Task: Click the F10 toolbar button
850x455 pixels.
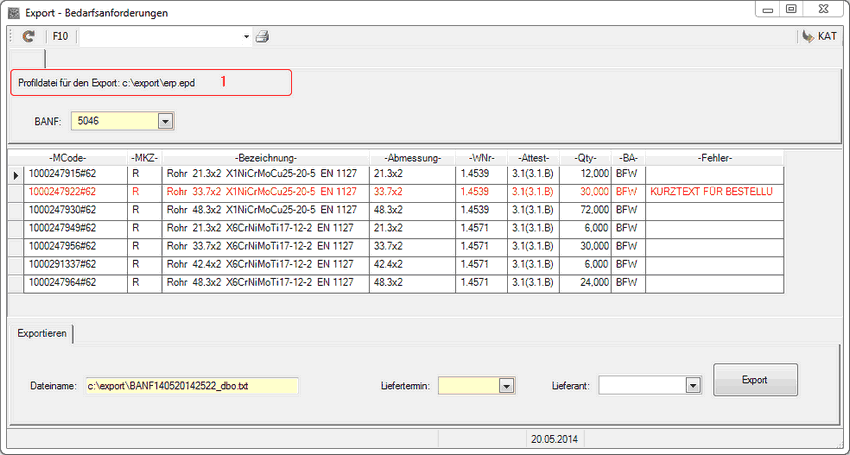Action: pyautogui.click(x=60, y=37)
